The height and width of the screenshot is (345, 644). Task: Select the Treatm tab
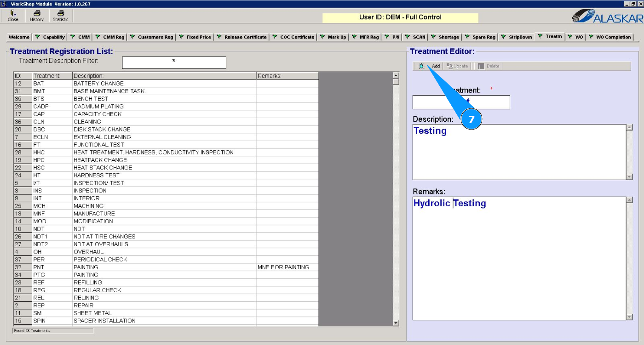coord(550,36)
